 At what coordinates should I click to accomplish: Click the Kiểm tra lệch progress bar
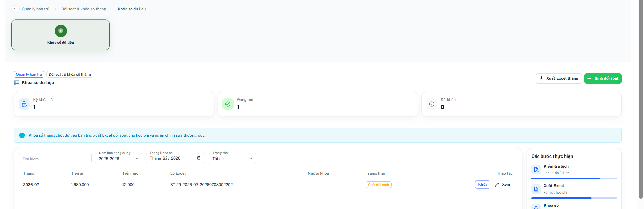click(x=574, y=178)
